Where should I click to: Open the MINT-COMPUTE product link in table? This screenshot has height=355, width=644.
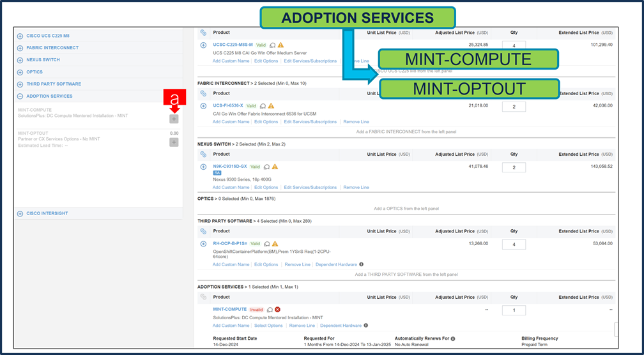pos(229,309)
